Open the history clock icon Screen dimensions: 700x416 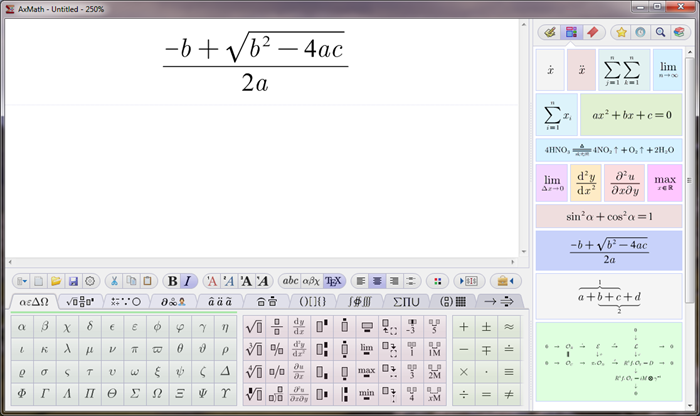[x=640, y=32]
